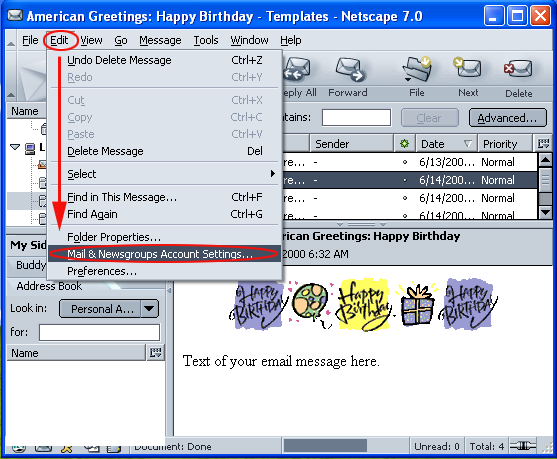The image size is (557, 459).
Task: Click the column picker icon beside Priority
Action: pyautogui.click(x=544, y=144)
